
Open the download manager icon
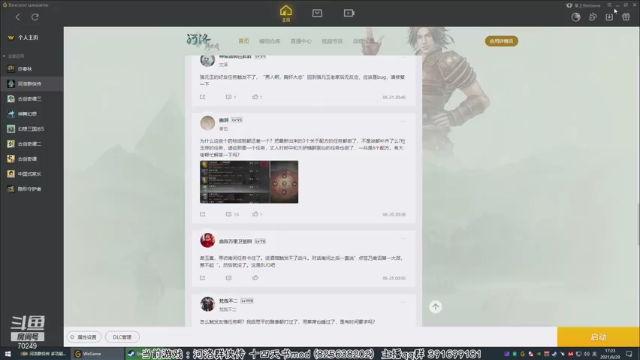coord(609,17)
